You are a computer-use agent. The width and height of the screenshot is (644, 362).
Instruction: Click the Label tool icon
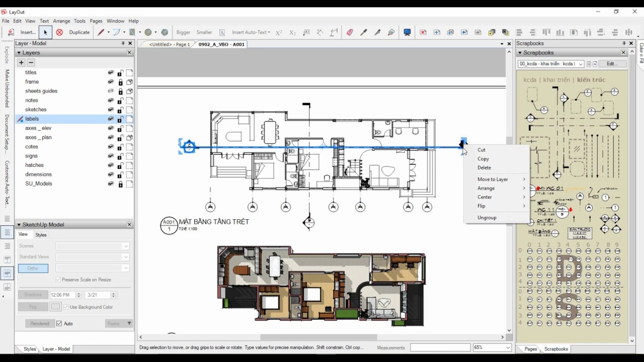(306, 32)
